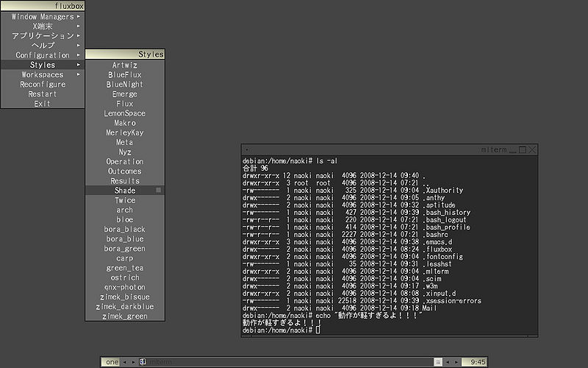
Task: Apply the zimek_bisque style
Action: [x=125, y=297]
